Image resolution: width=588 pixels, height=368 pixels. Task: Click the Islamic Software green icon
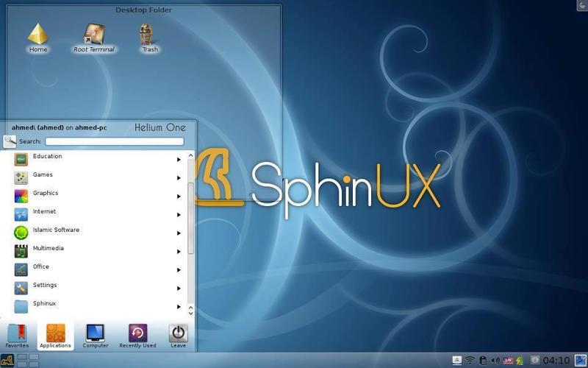pyautogui.click(x=21, y=233)
